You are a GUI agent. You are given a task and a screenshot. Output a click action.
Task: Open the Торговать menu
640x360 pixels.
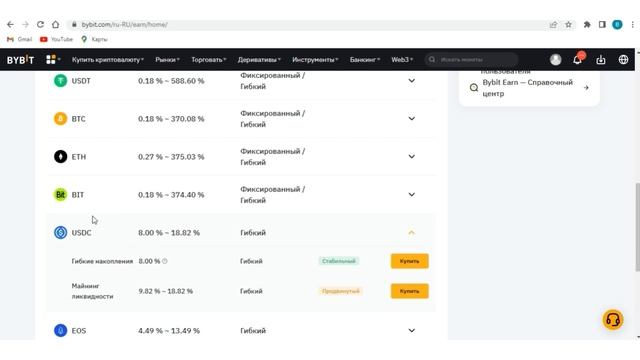pyautogui.click(x=209, y=60)
